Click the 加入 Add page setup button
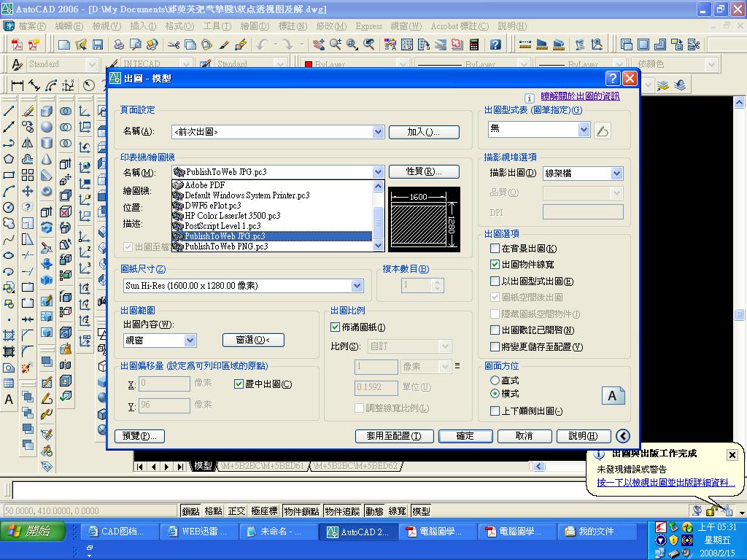The width and height of the screenshot is (747, 560). coord(424,132)
